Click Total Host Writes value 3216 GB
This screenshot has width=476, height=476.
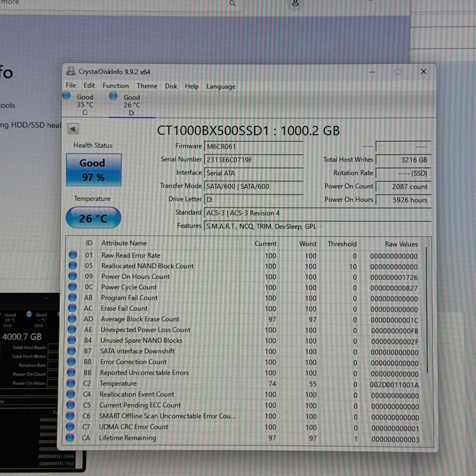[x=403, y=160]
